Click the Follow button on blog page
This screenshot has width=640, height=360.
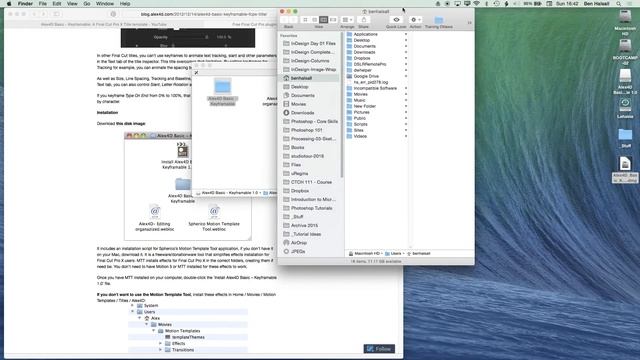pyautogui.click(x=379, y=349)
